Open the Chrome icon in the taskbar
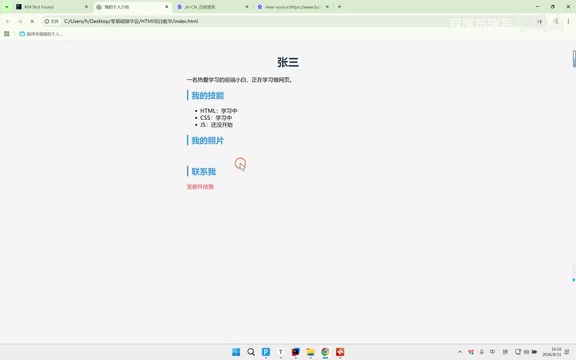The width and height of the screenshot is (576, 360). click(325, 352)
